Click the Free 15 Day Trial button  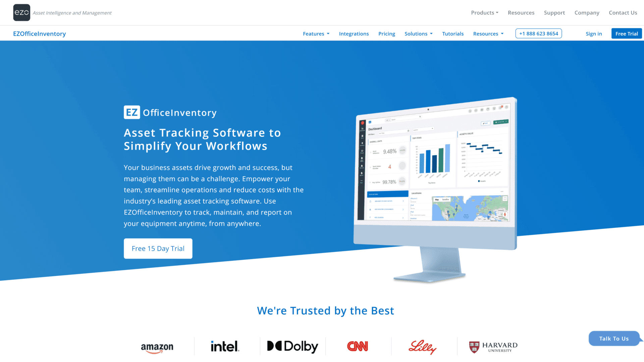[x=158, y=248]
